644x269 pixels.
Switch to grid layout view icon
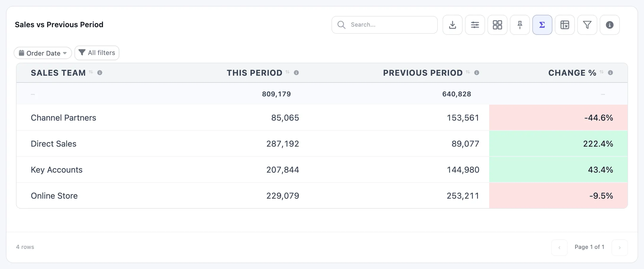tap(497, 25)
